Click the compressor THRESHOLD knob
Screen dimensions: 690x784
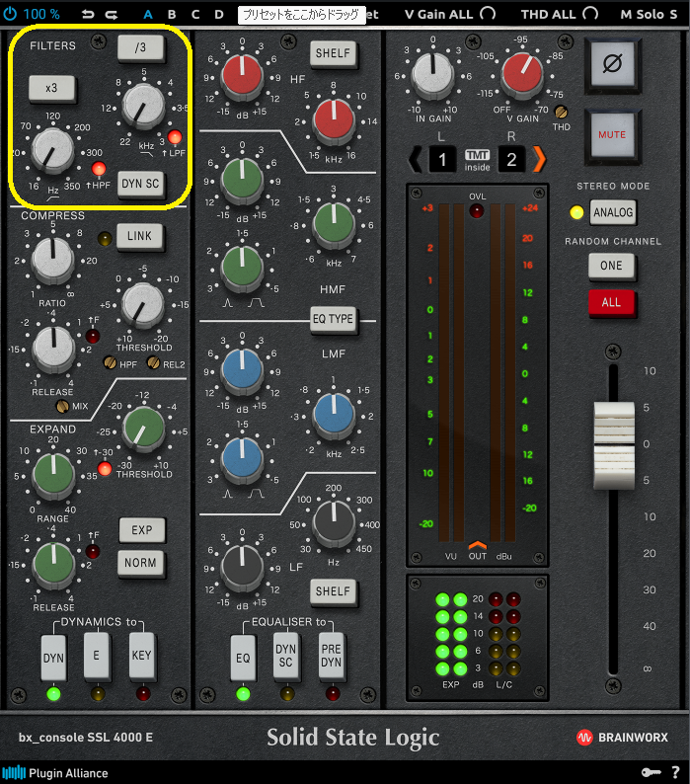point(143,305)
